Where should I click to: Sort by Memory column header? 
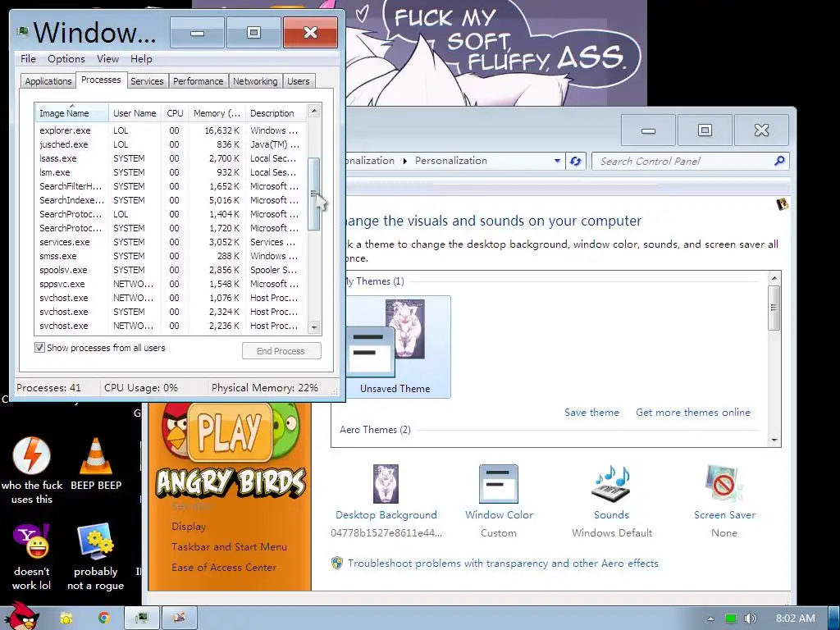(217, 113)
